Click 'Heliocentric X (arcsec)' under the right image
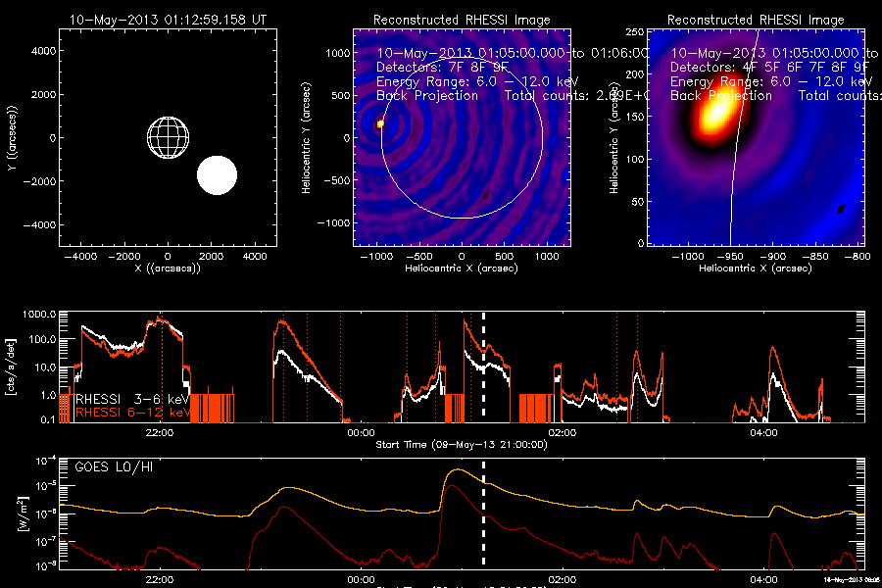This screenshot has width=882, height=588. point(756,269)
